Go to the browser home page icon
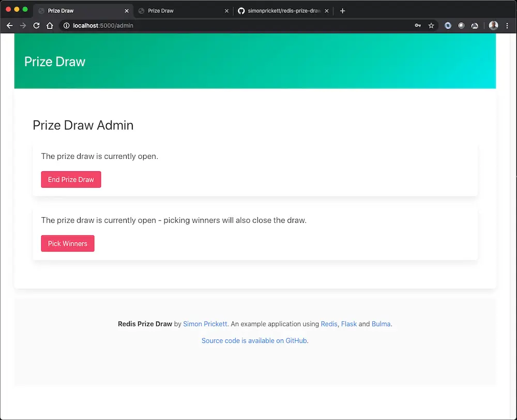 (50, 25)
